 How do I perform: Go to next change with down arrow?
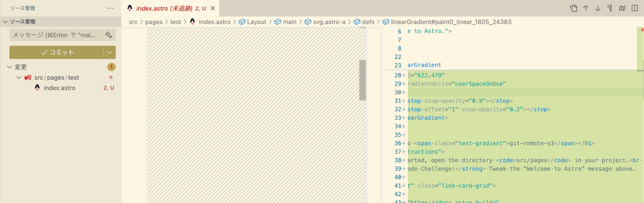click(x=598, y=8)
